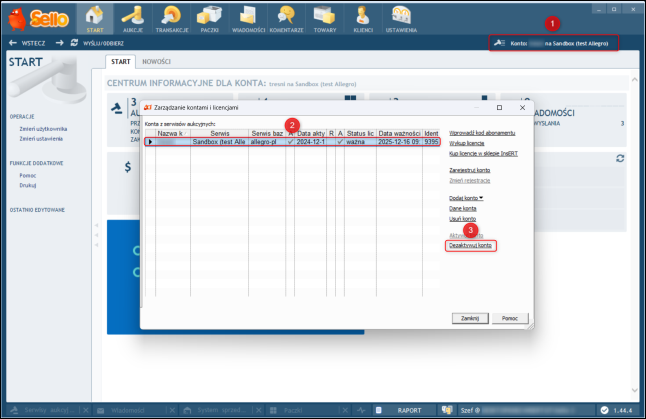Open the WIADOMOŚCI module
This screenshot has height=419, width=646.
pos(248,19)
